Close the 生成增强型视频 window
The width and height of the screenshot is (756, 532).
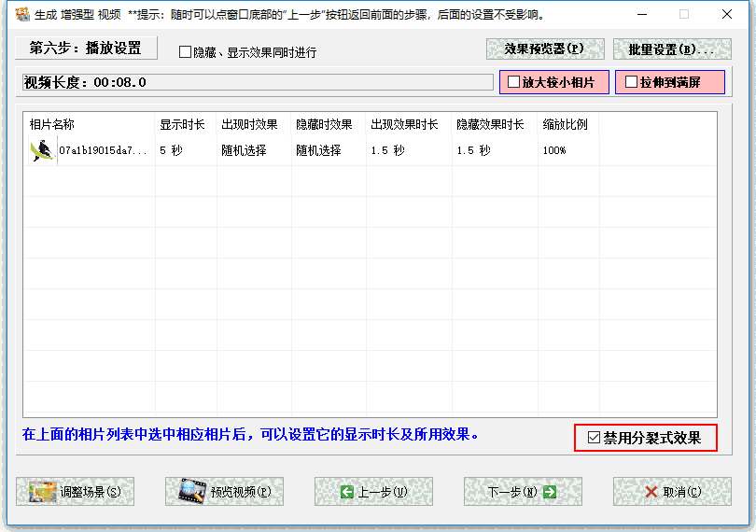click(x=727, y=15)
